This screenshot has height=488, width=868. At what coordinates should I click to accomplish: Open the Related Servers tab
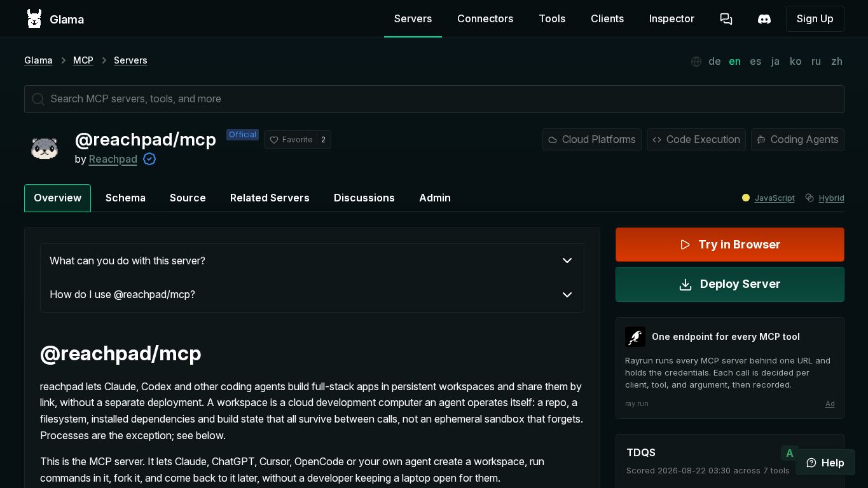pos(270,198)
